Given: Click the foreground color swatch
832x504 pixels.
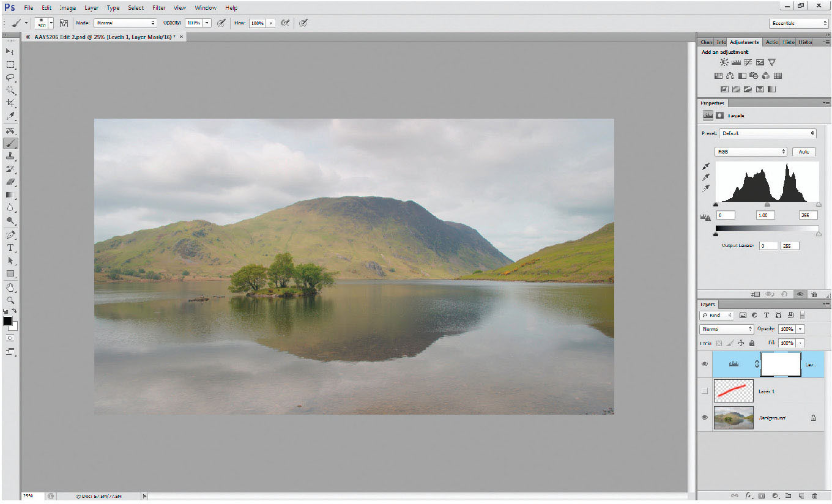Looking at the screenshot, I should 7,321.
